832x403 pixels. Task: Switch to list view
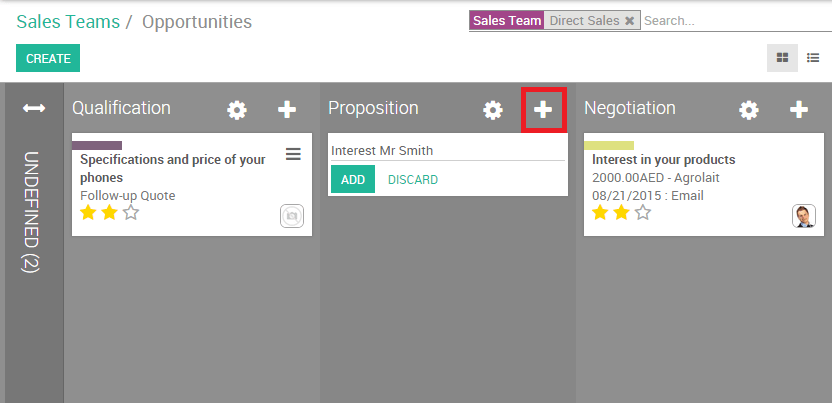pos(814,58)
